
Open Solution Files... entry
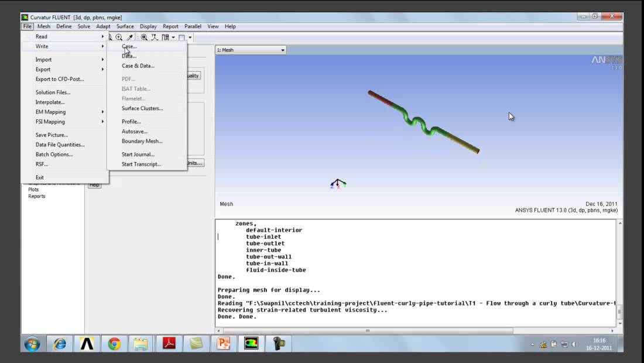click(53, 93)
